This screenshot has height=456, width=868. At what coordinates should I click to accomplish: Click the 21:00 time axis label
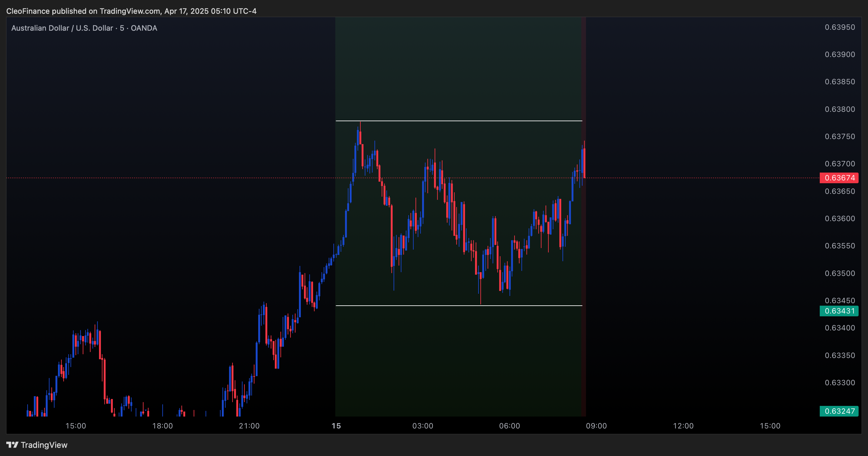click(249, 426)
